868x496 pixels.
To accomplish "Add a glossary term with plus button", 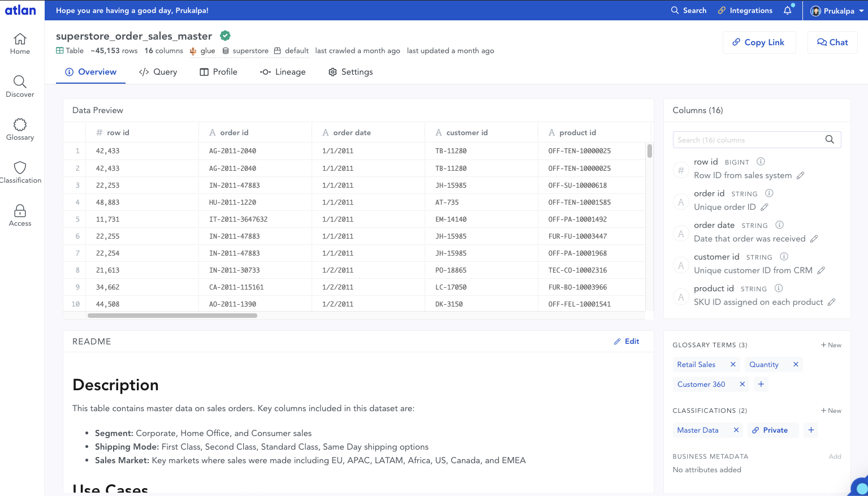I will pos(761,385).
